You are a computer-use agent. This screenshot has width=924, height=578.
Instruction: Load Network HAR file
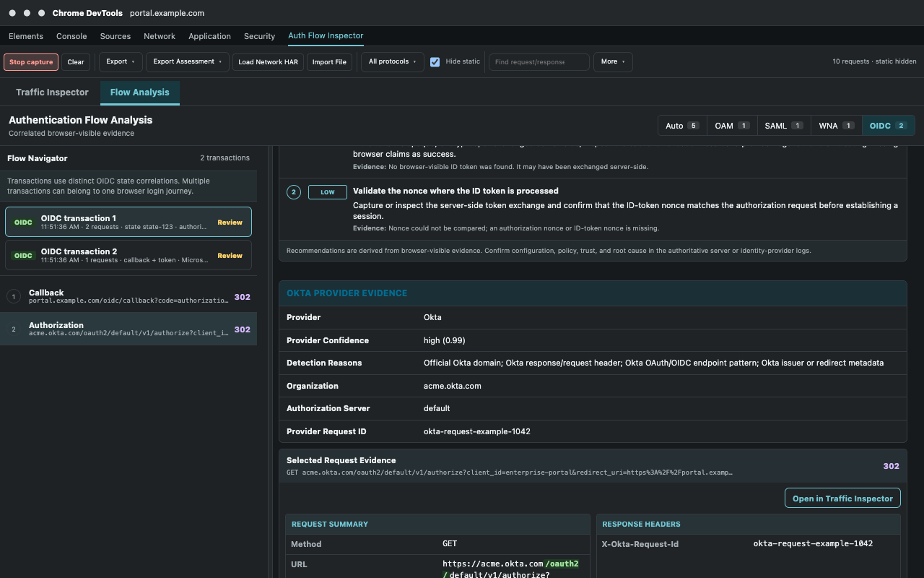click(268, 62)
